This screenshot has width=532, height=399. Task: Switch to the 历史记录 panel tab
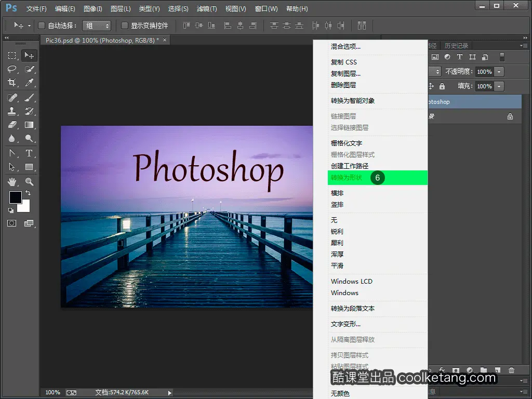(x=456, y=46)
